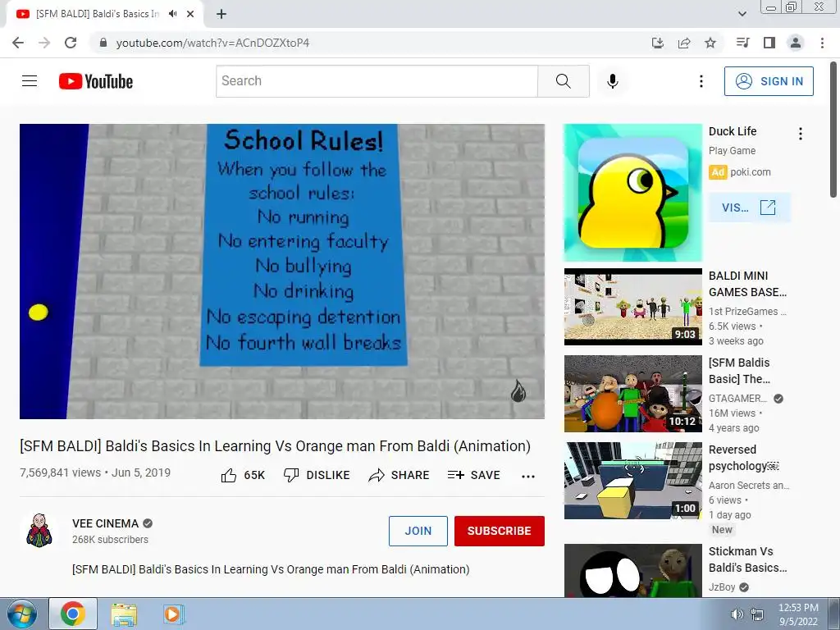Open Windows Explorer from taskbar

[x=124, y=614]
